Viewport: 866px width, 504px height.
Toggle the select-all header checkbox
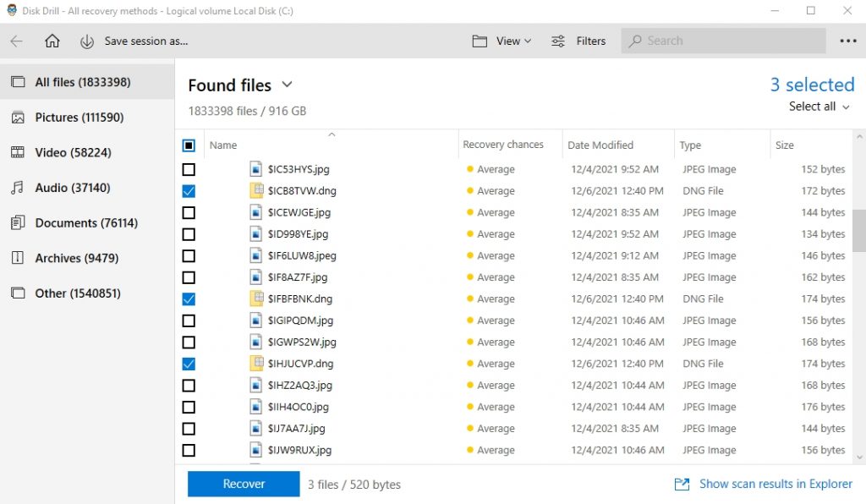[190, 144]
